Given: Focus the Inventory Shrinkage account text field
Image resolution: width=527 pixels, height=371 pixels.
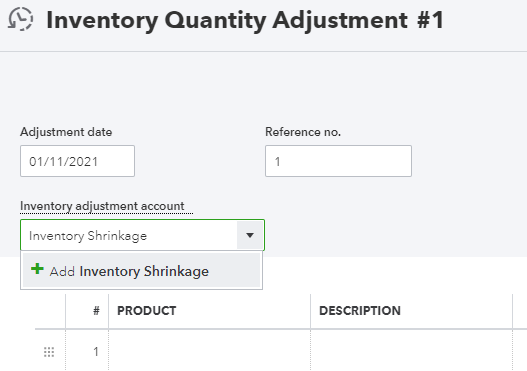Looking at the screenshot, I should coord(129,235).
